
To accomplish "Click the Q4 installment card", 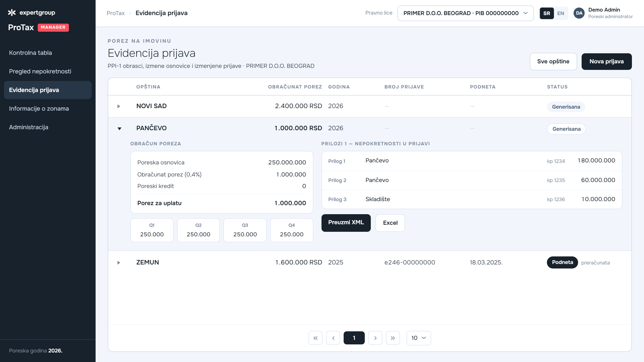I will pos(292,230).
